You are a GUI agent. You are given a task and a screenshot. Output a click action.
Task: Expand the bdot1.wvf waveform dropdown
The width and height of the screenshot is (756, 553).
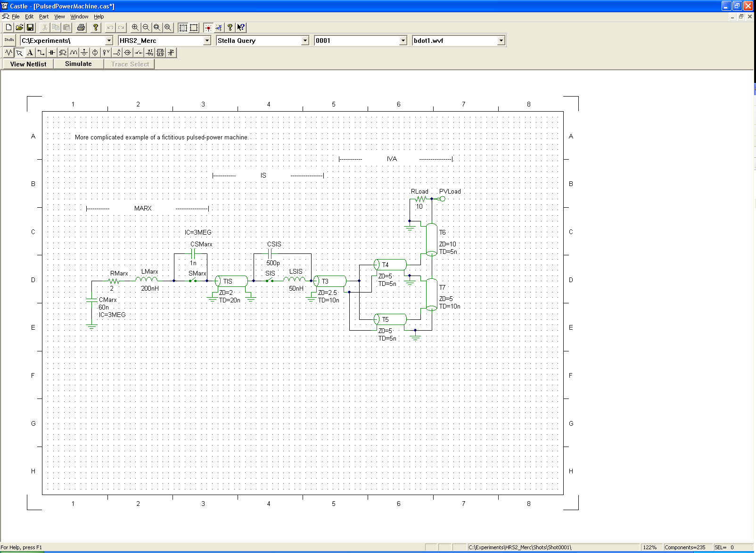click(x=501, y=41)
